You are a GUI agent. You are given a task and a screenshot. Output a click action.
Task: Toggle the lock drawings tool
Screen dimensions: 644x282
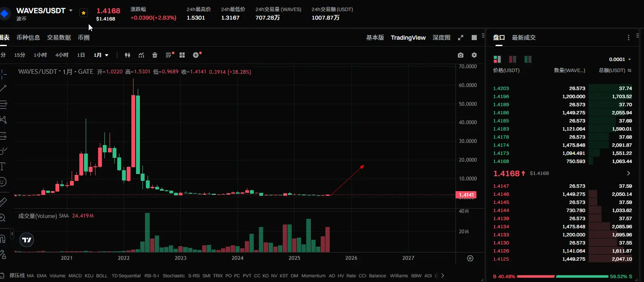(3, 254)
